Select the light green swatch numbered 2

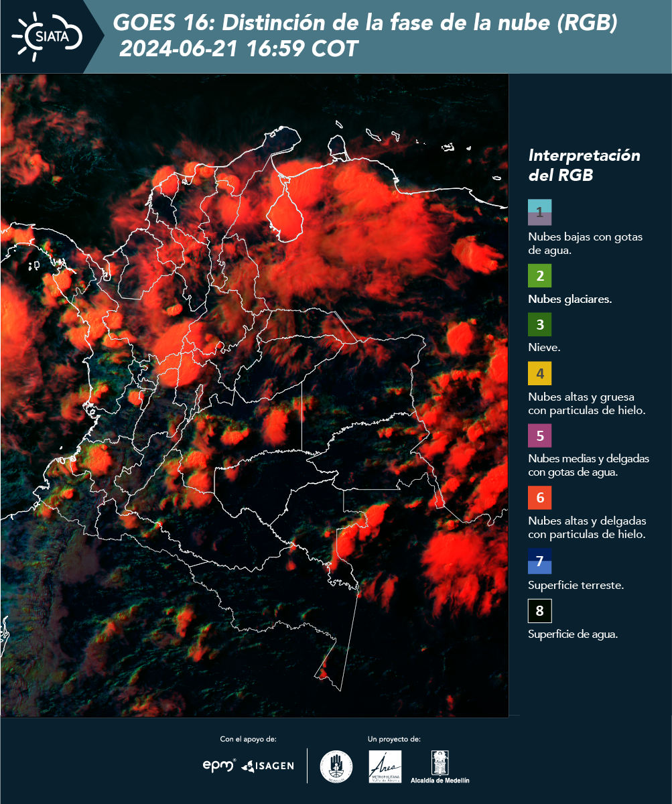click(539, 276)
